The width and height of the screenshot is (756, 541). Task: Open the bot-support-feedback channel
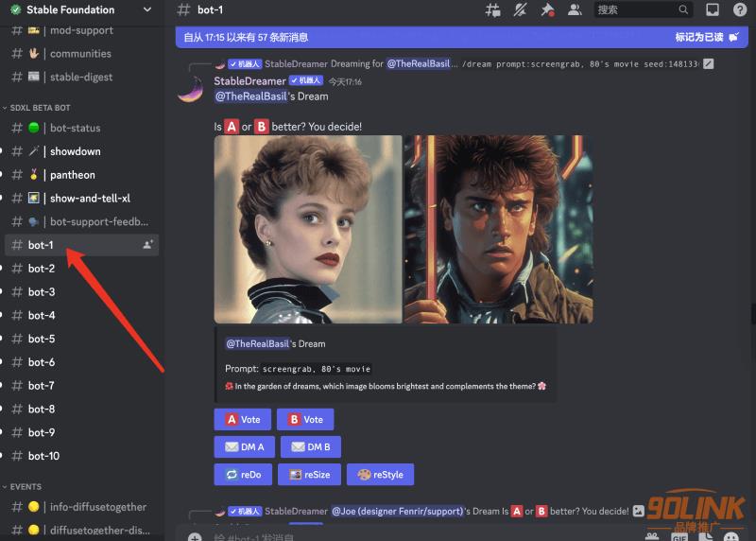tap(82, 221)
